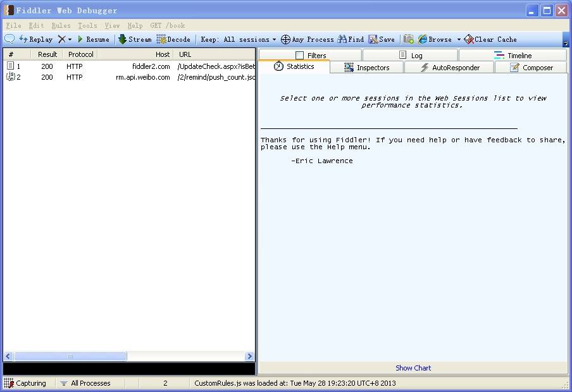Open the Keep: All sessions dropdown
Viewport: 572px width, 392px height.
238,39
